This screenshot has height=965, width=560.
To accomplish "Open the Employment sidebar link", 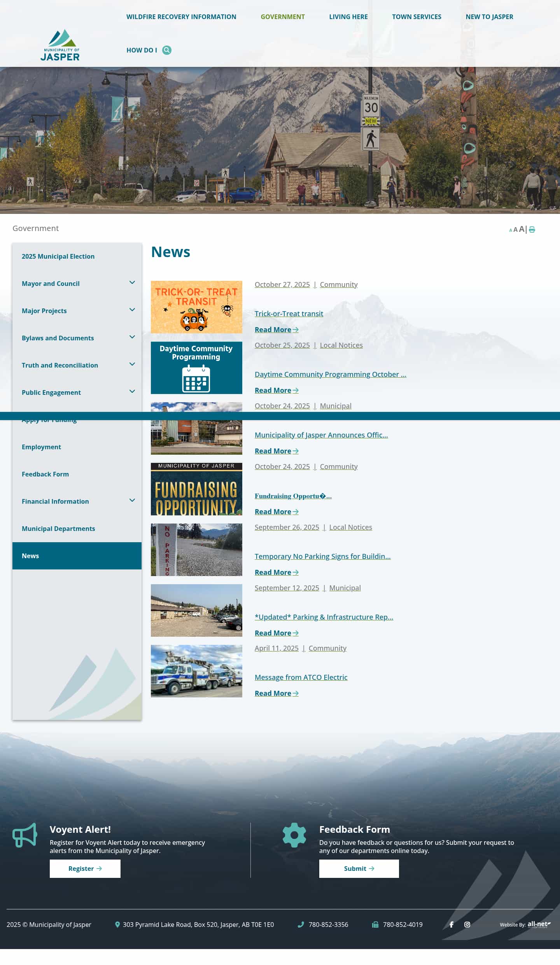I will coord(77,447).
